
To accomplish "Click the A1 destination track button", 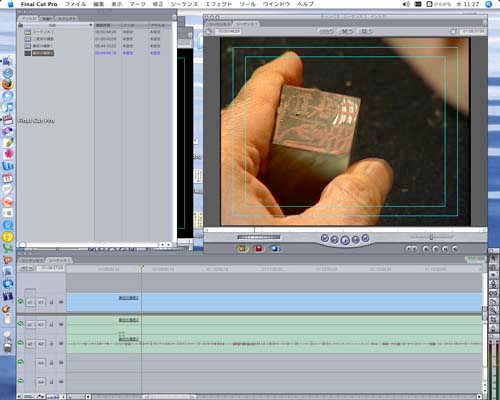I will 41,324.
